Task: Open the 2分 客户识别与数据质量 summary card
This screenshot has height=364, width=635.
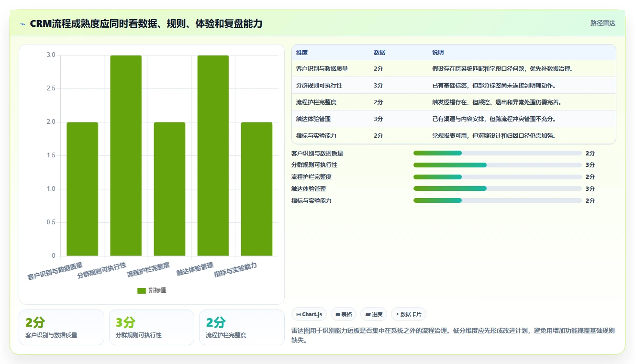Action: 61,327
